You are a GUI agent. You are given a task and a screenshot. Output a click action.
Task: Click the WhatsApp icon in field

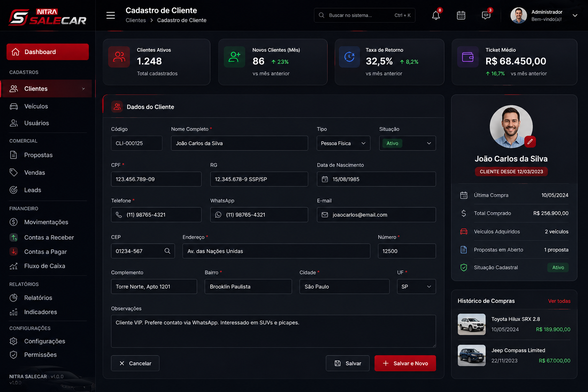coord(218,215)
